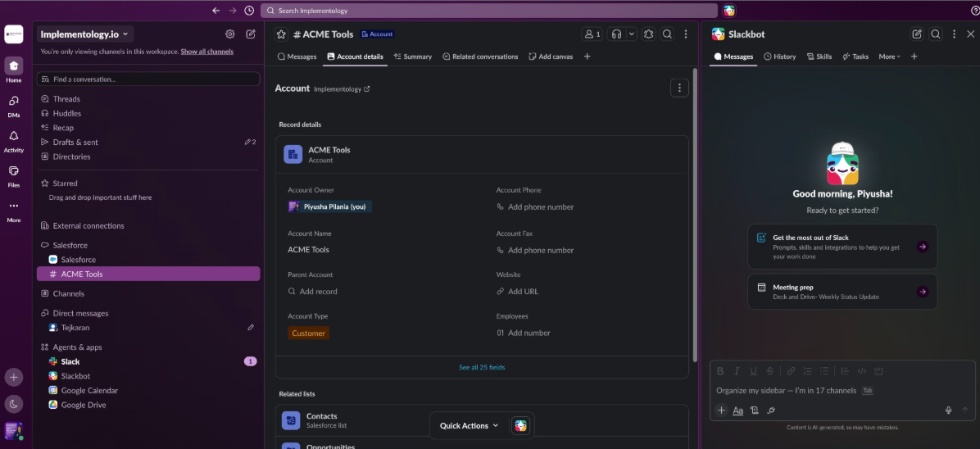The height and width of the screenshot is (449, 980).
Task: Toggle bold formatting in Slackbot composer
Action: click(720, 371)
